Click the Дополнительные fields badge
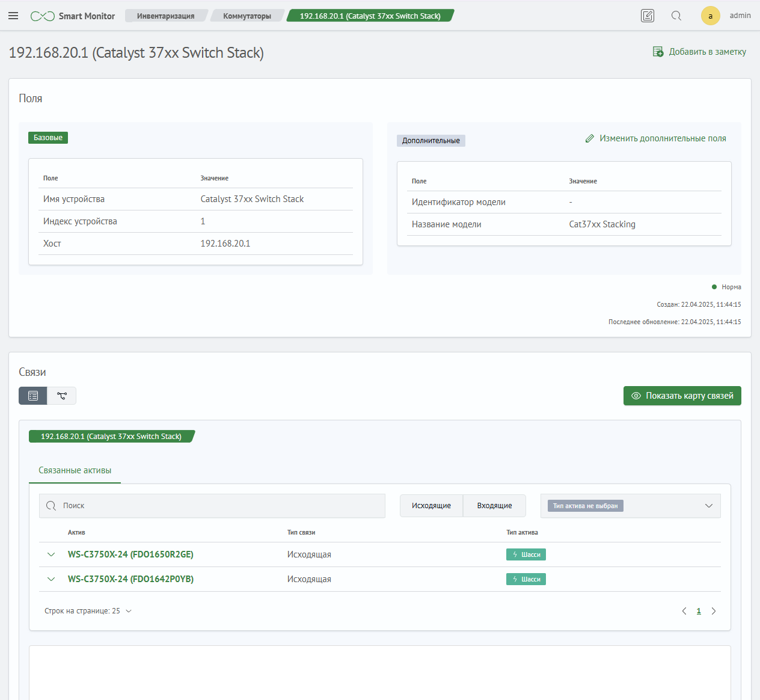 coord(431,141)
